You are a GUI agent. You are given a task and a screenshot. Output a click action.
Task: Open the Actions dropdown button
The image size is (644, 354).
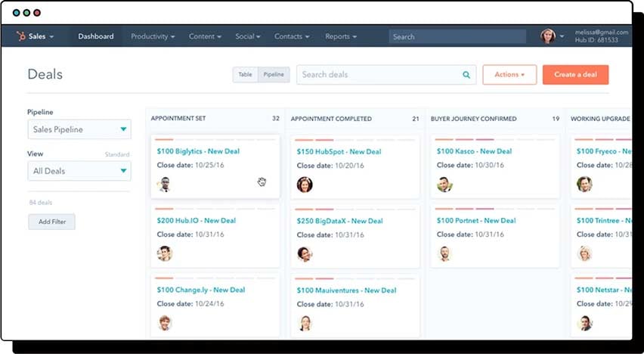[x=509, y=75]
